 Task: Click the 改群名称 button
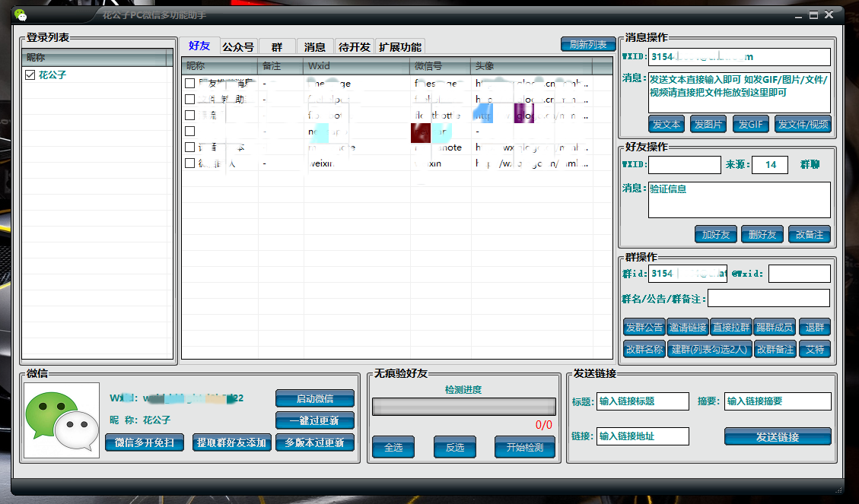tap(644, 349)
